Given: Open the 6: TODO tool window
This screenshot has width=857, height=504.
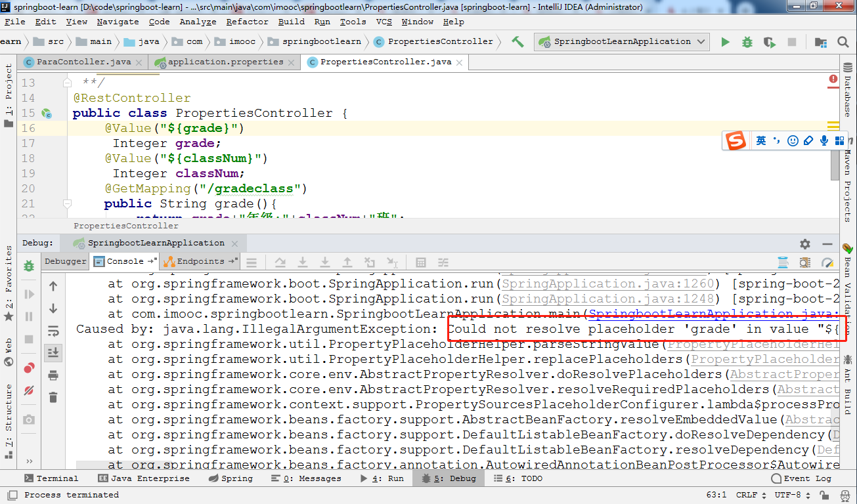Looking at the screenshot, I should coord(517,478).
